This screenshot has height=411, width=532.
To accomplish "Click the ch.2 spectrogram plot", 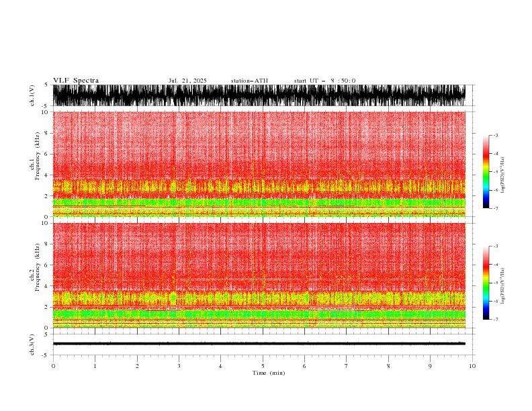I will click(x=259, y=275).
